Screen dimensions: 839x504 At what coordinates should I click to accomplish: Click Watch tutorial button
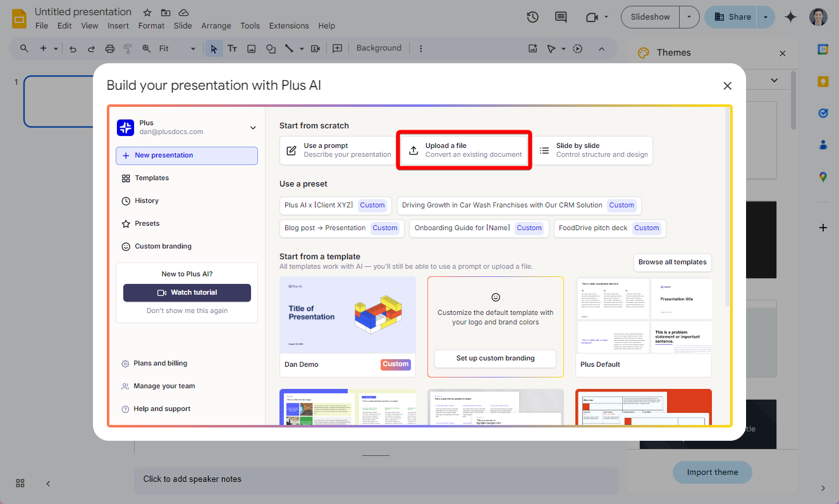coord(187,293)
